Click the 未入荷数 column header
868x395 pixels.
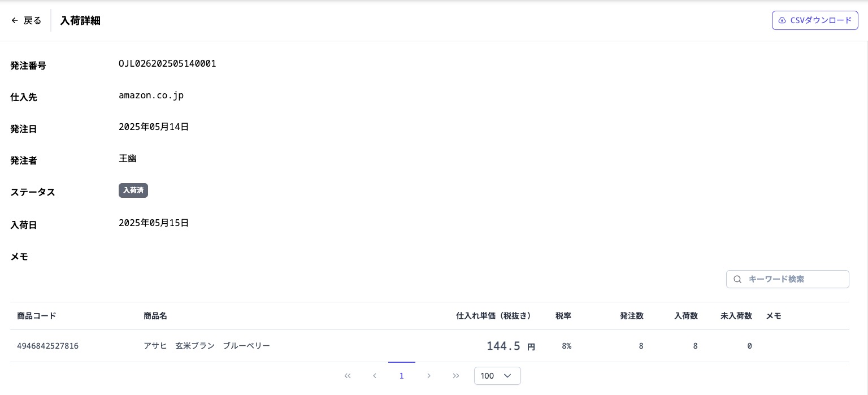point(736,316)
